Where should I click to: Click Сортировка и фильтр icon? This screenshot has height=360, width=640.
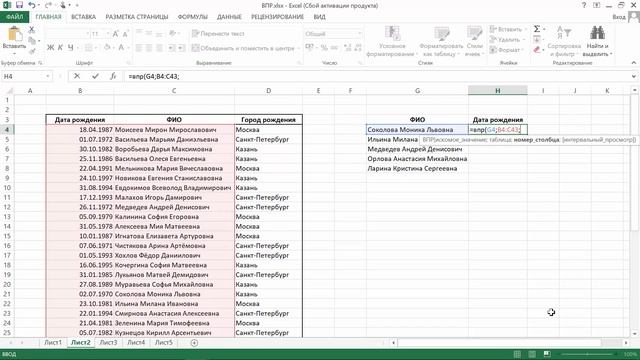[x=564, y=33]
